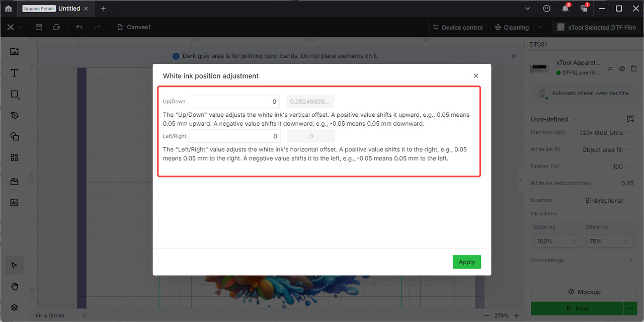Switch to the Untitled project tab
Screen dimensions: 644x322
[69, 9]
